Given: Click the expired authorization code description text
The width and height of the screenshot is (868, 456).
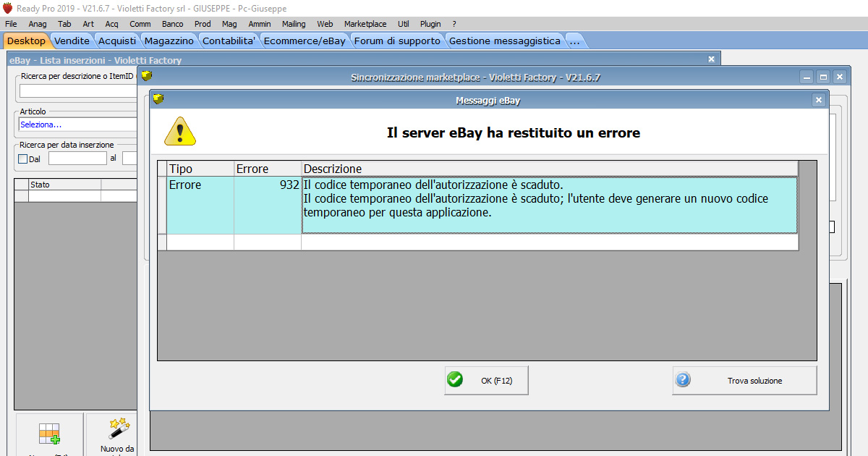Looking at the screenshot, I should [x=550, y=205].
